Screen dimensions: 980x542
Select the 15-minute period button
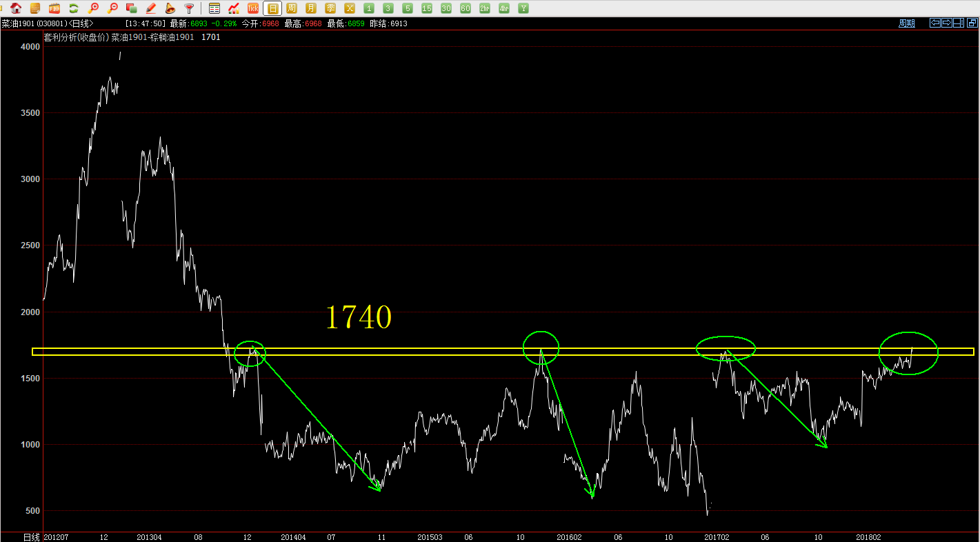click(427, 8)
